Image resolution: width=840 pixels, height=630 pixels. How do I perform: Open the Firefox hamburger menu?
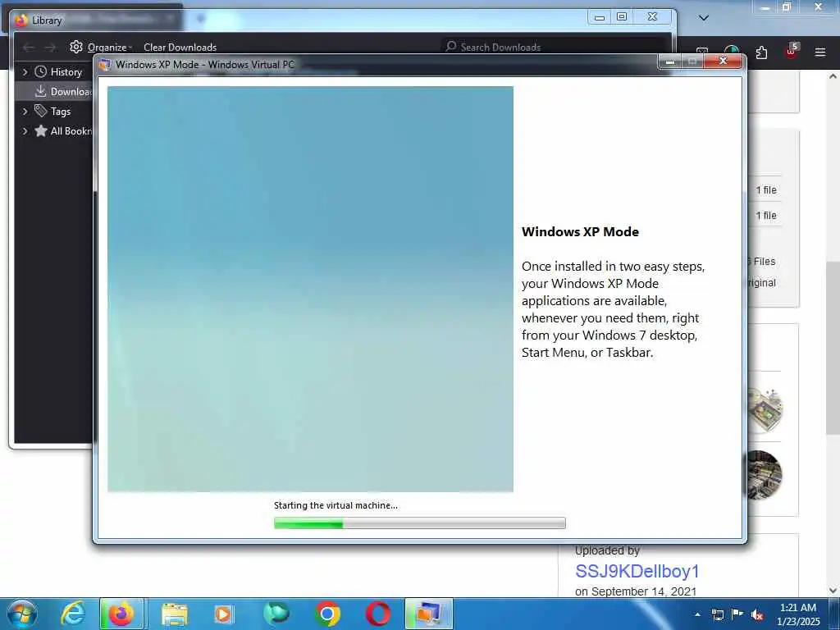pos(819,52)
